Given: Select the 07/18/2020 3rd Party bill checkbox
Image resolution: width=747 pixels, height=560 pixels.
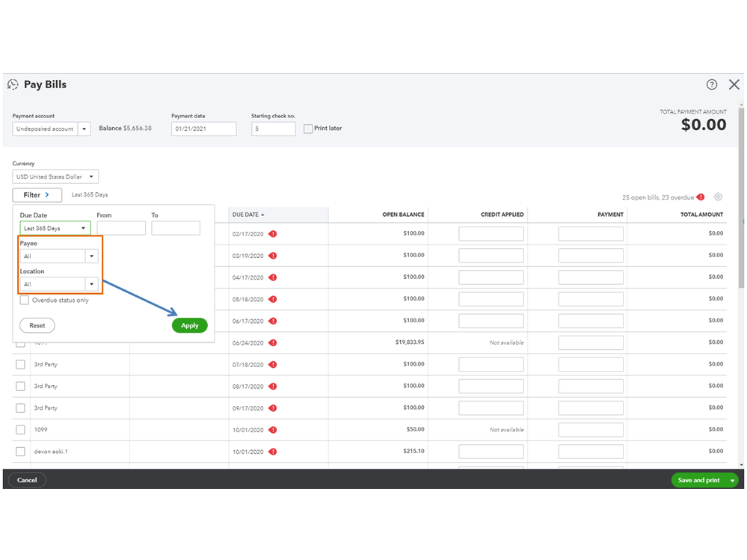Looking at the screenshot, I should [20, 364].
